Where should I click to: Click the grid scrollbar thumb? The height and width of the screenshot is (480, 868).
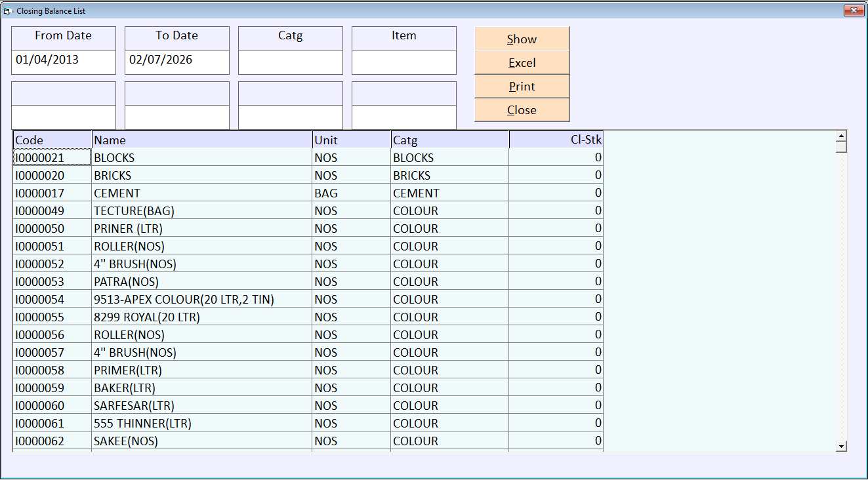(841, 147)
